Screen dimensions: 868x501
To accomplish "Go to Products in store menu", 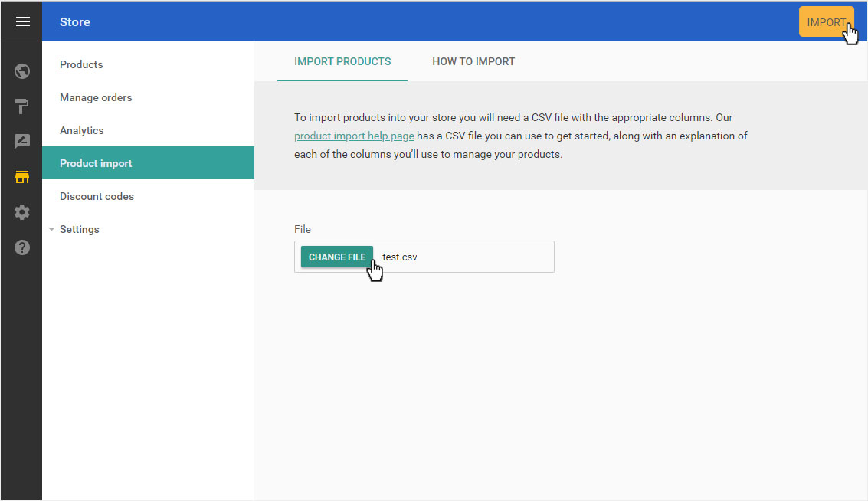I will click(148, 64).
